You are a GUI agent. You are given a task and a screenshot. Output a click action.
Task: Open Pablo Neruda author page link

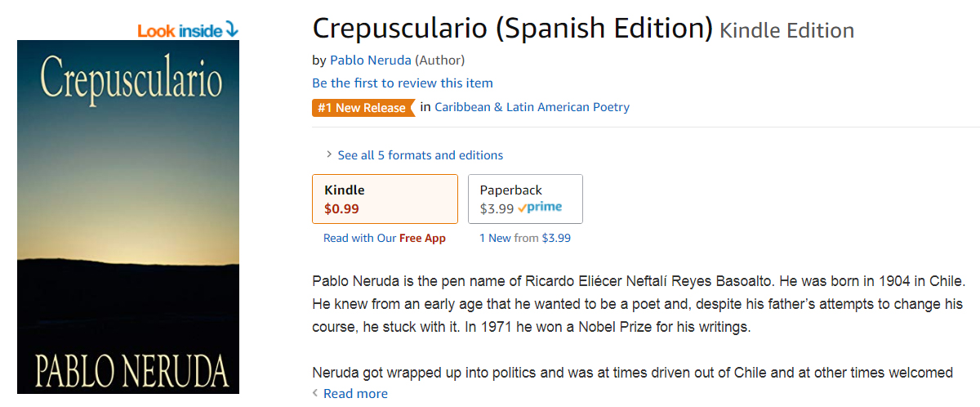pos(370,60)
